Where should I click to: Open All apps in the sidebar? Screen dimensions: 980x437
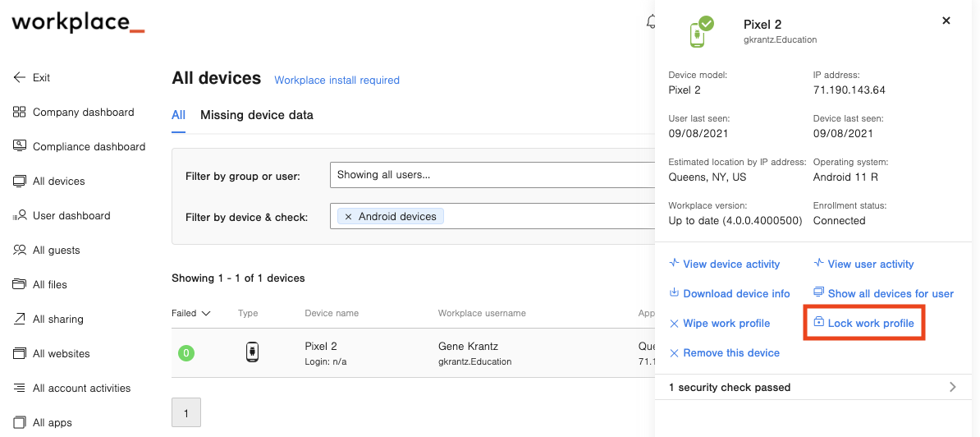53,422
